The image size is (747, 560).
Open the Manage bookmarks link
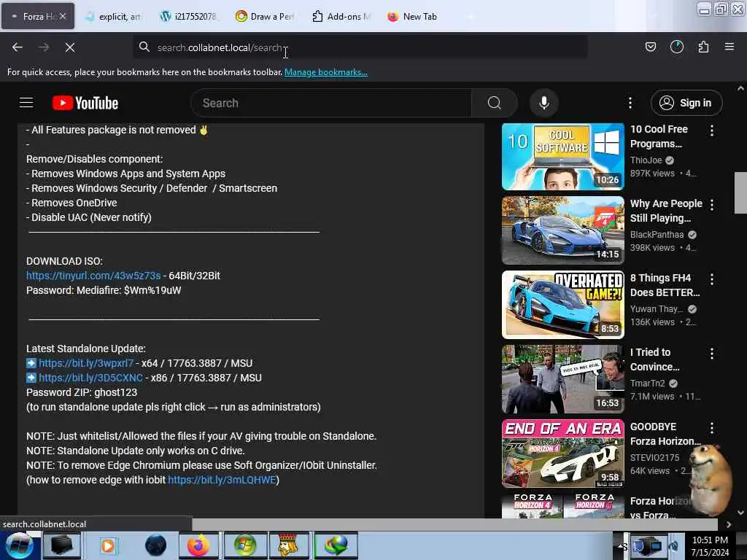(x=326, y=72)
